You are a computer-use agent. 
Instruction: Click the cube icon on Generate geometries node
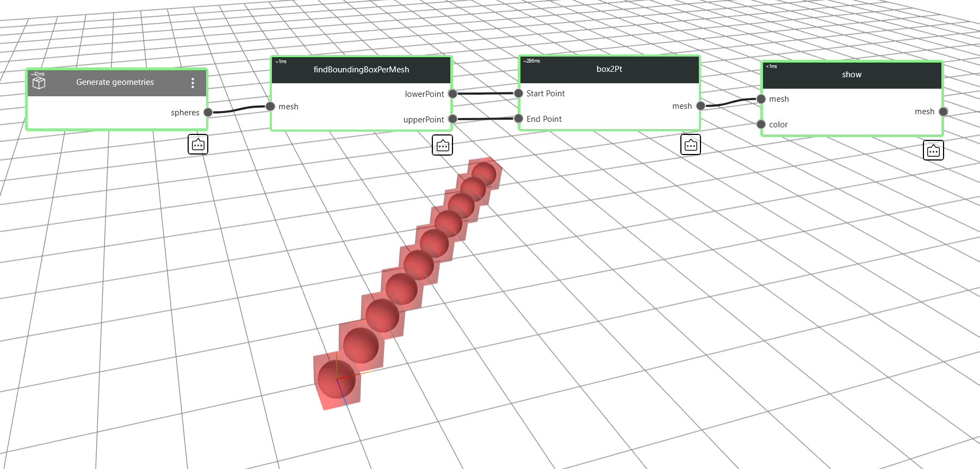pyautogui.click(x=39, y=83)
